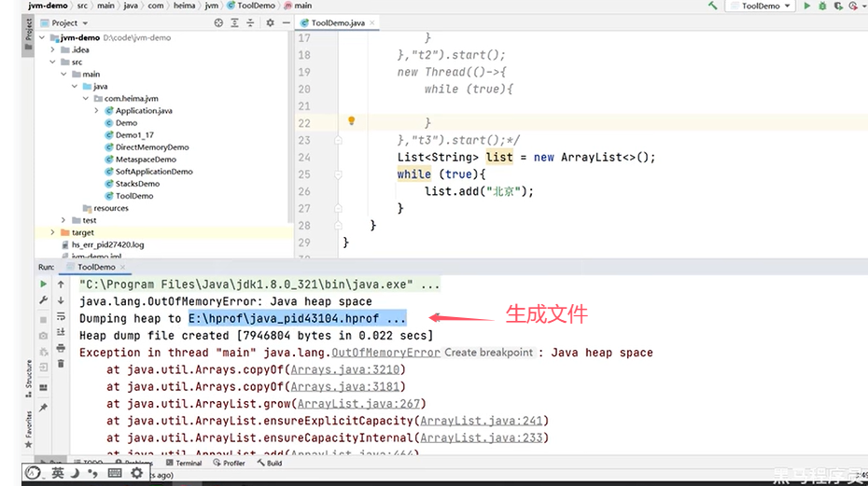Select ToolDemo class in the Project tree

[x=134, y=196]
